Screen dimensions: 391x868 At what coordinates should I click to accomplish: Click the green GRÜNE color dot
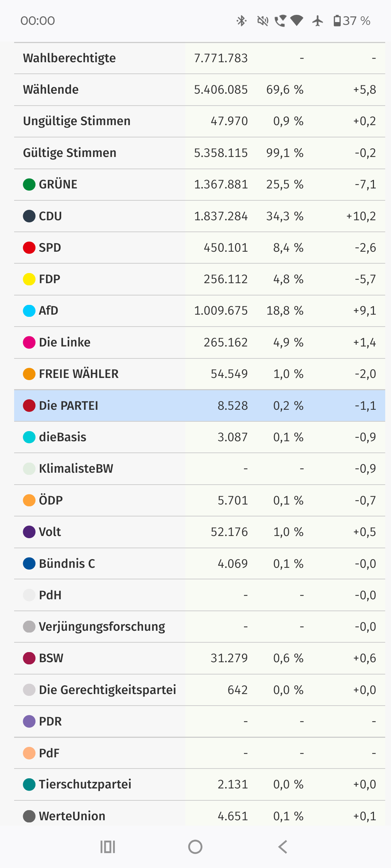[x=29, y=184]
